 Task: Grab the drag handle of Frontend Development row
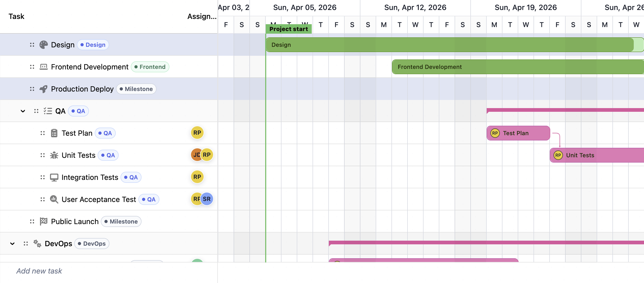[x=32, y=67]
